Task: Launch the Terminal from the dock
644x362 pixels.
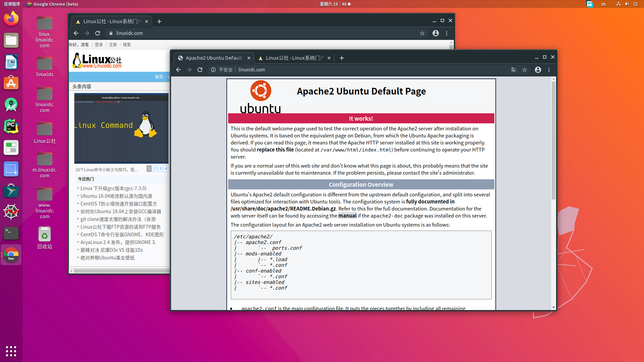Action: (11, 233)
